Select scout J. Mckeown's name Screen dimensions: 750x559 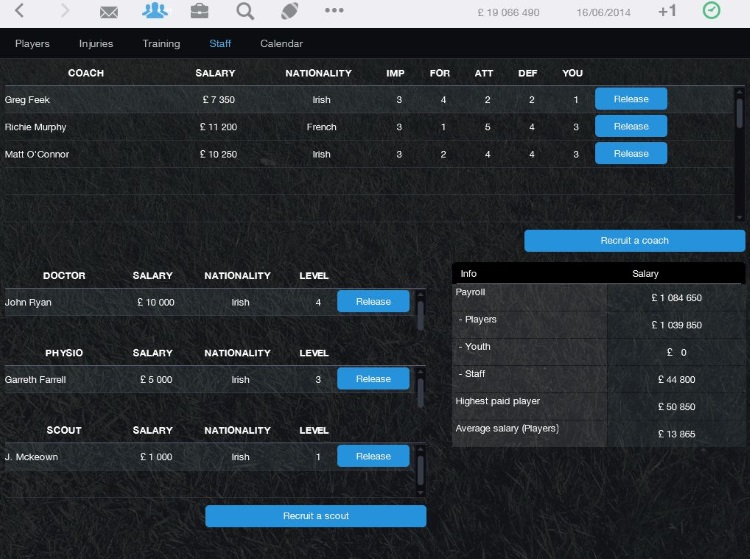(x=31, y=457)
